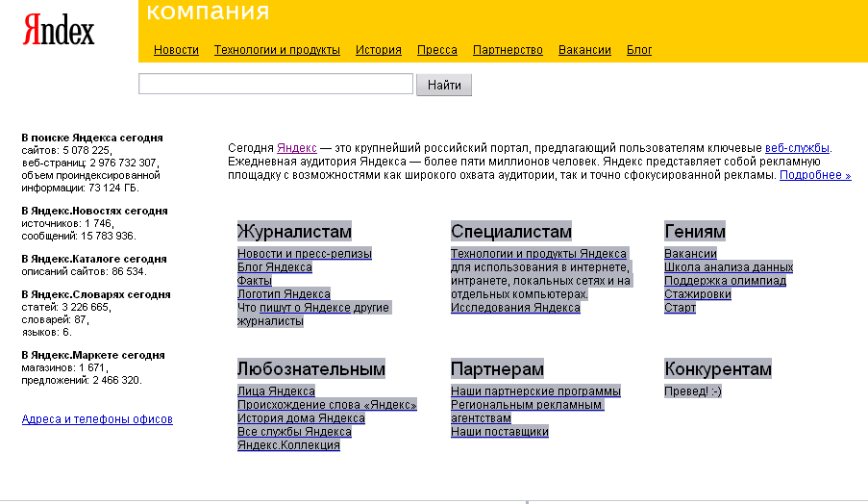Click 'В Яндекс.Маркете сегодня' heading

[93, 355]
